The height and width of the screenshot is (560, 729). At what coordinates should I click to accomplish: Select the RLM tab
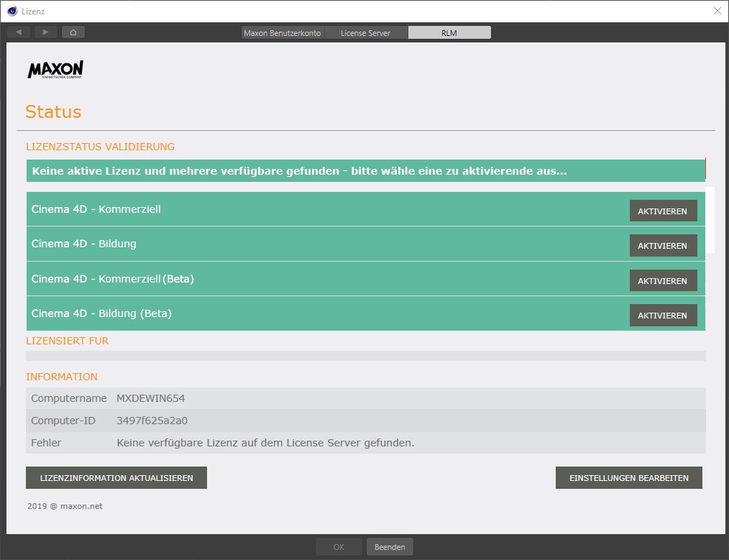[x=449, y=33]
